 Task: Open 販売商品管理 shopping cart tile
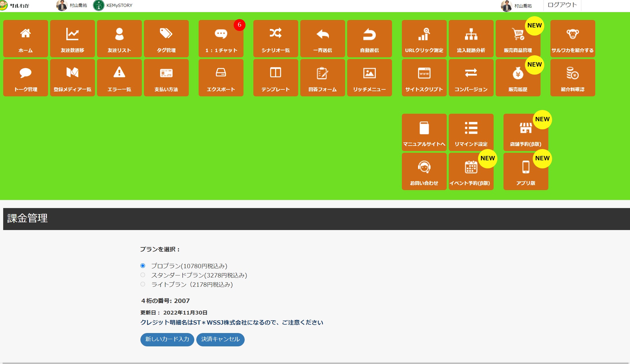click(x=518, y=38)
